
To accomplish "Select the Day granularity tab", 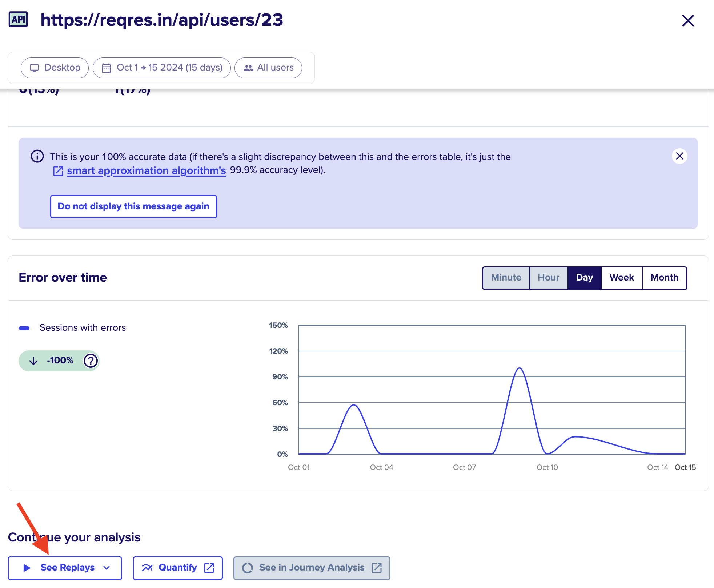I will (584, 278).
